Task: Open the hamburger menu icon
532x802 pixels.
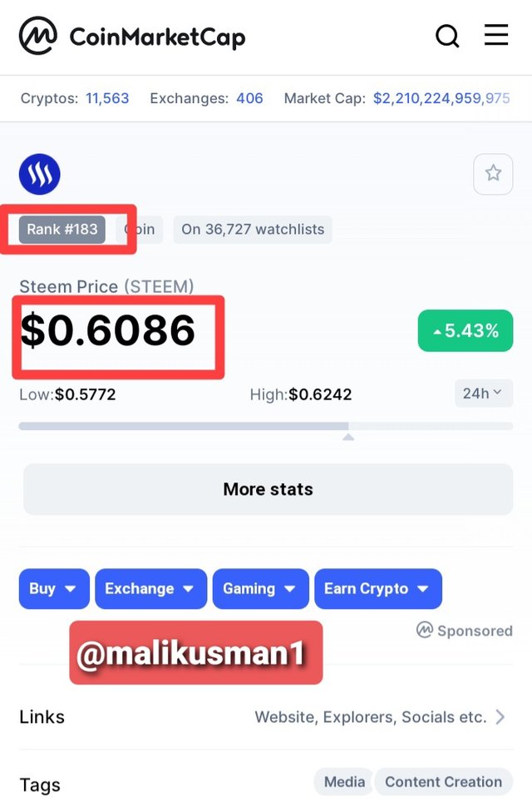Action: pos(495,35)
